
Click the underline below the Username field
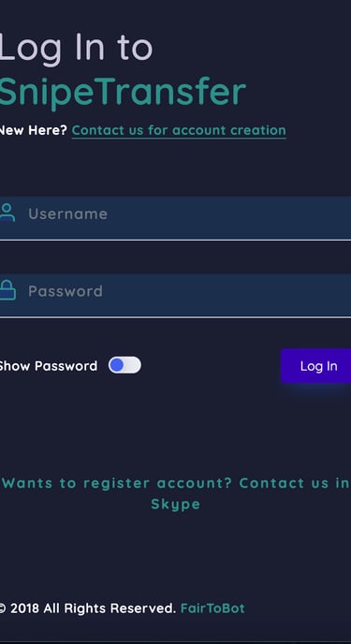tap(176, 240)
